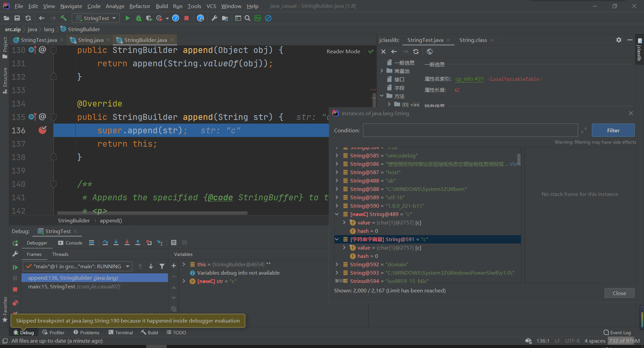Open the thread selector showing main RUNNING
Screen dimensions: 644x348
pyautogui.click(x=77, y=266)
